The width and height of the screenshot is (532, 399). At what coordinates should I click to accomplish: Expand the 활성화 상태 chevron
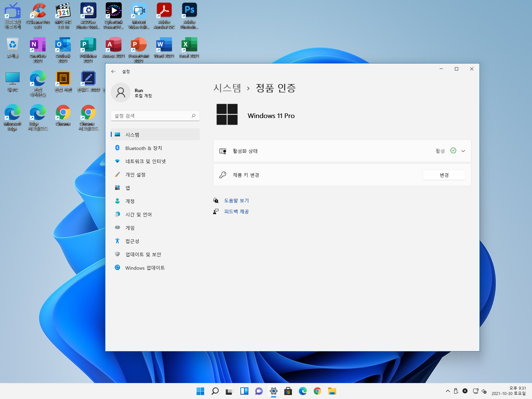coord(463,151)
